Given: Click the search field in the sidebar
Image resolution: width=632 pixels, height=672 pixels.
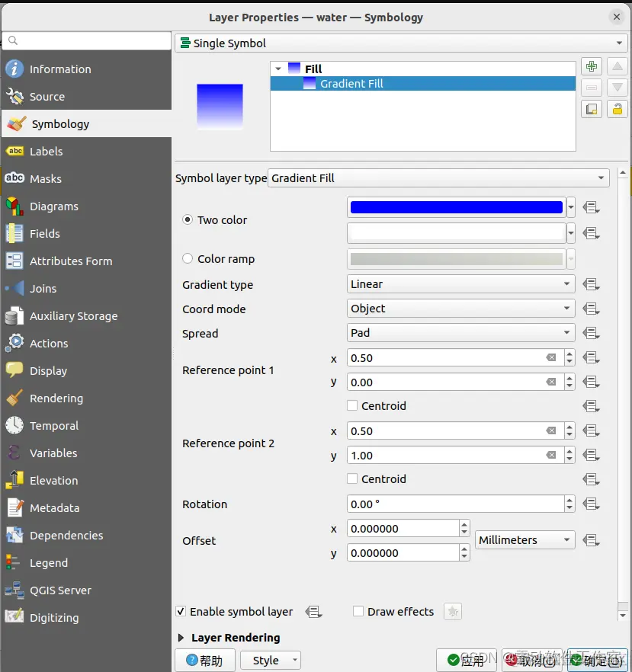Looking at the screenshot, I should (86, 40).
